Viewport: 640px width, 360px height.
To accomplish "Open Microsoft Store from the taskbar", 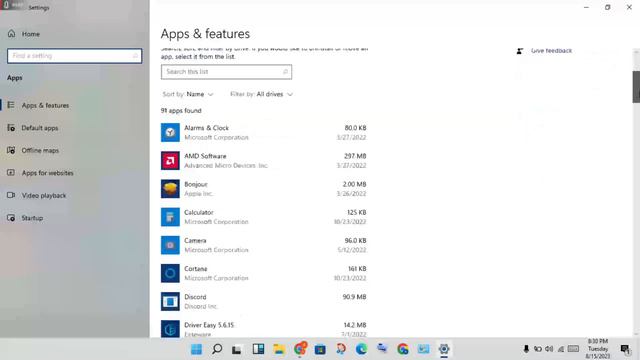I will click(320, 349).
